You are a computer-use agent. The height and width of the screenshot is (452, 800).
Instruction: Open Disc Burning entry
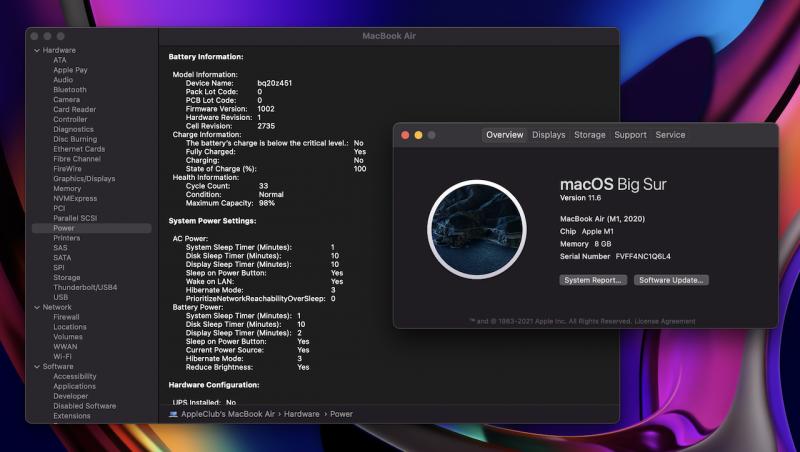click(75, 139)
